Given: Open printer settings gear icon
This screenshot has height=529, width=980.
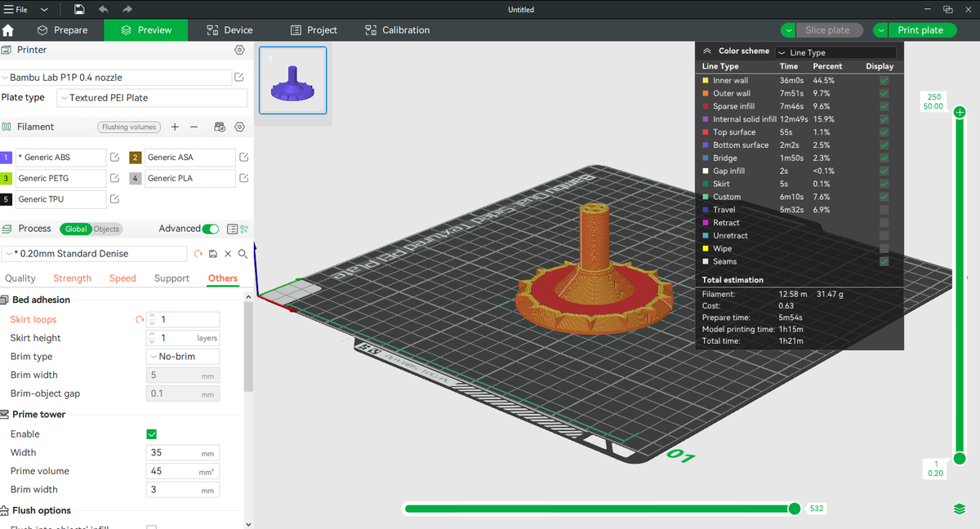Looking at the screenshot, I should coord(239,50).
